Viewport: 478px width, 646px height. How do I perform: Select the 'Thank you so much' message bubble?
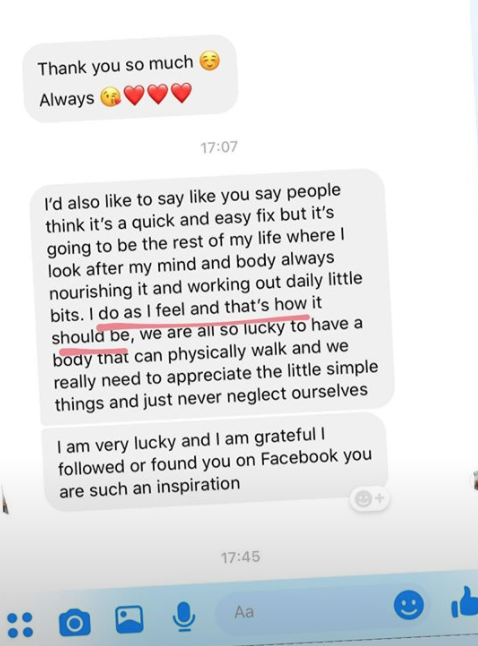coord(130,80)
